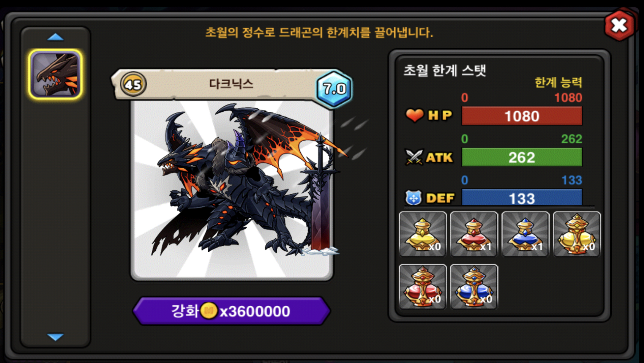Select the large red ornate potion
The image size is (644, 363).
[x=423, y=287]
